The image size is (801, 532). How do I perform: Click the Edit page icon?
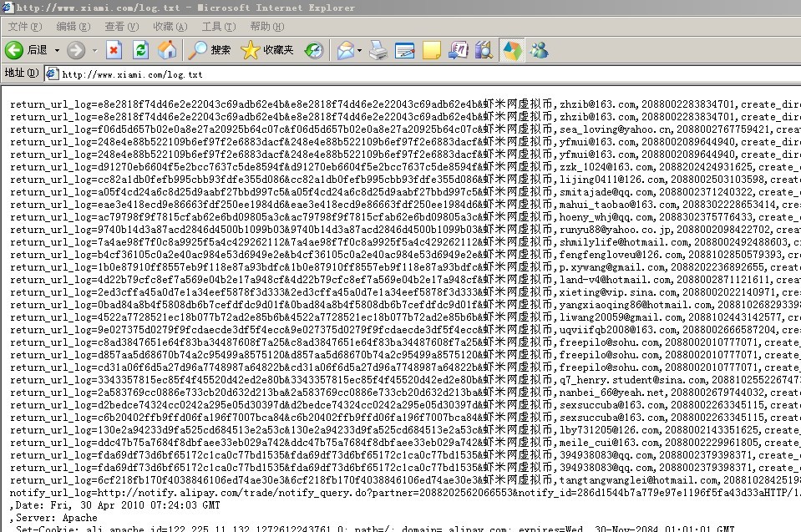404,50
